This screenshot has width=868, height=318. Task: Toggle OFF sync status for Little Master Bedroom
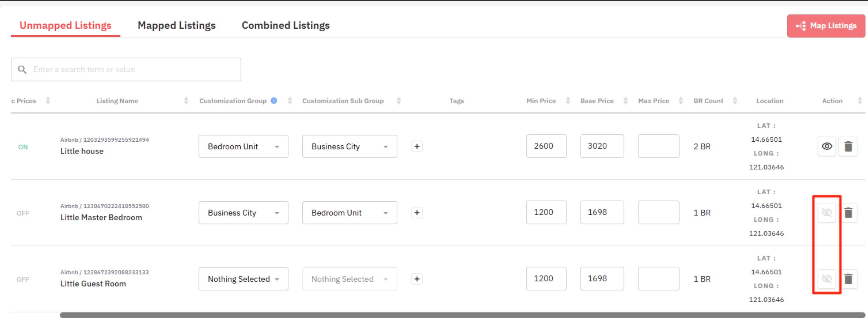23,213
